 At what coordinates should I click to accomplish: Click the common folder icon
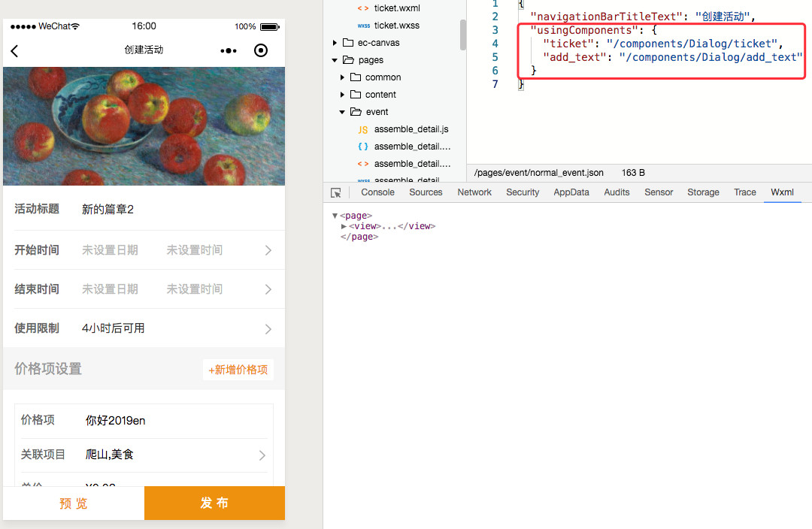click(356, 77)
